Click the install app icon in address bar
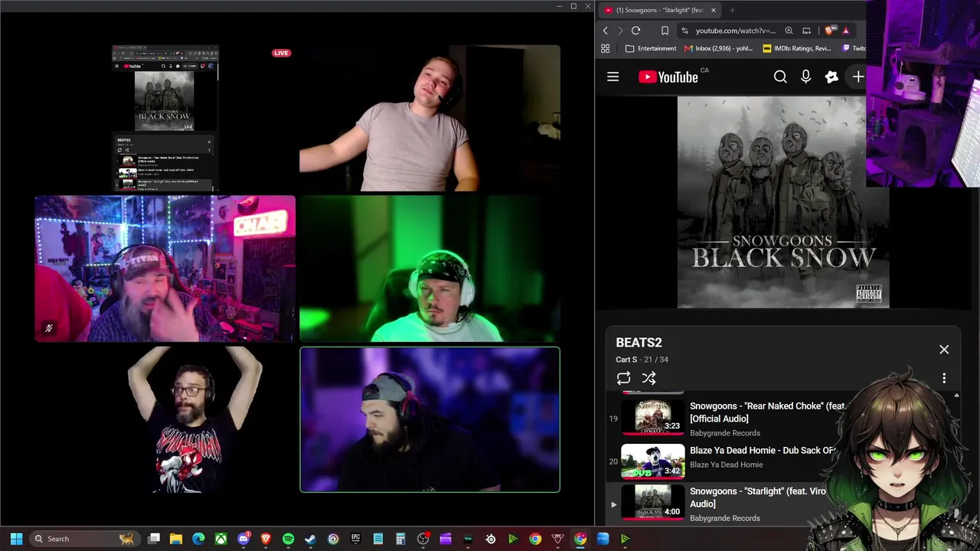Screen dimensions: 980x551 click(806, 31)
